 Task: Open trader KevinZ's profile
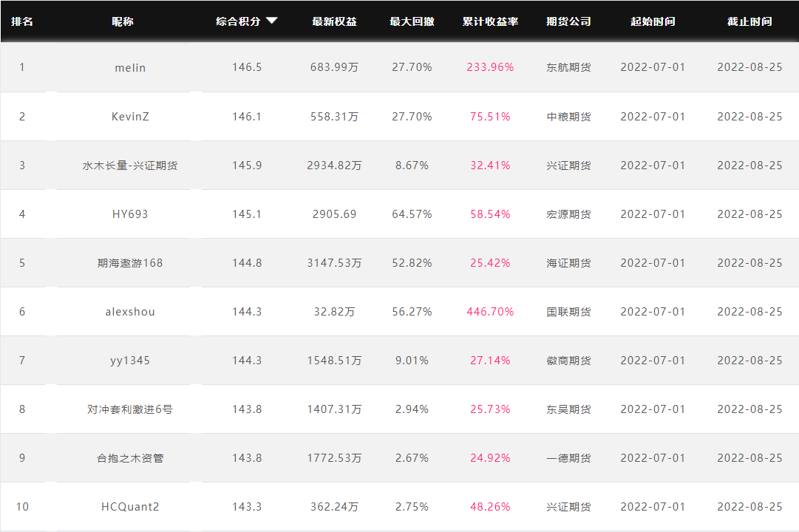tap(130, 117)
